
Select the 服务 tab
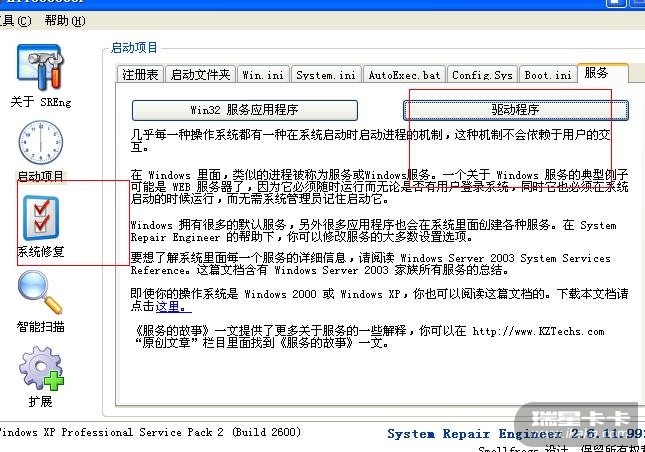click(x=603, y=73)
